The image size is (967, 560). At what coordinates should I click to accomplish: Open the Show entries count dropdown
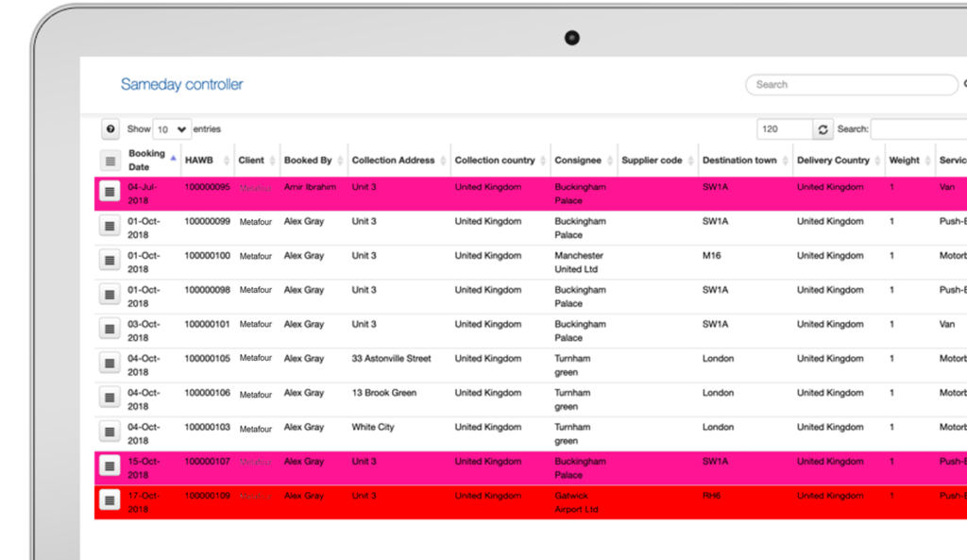[x=172, y=129]
